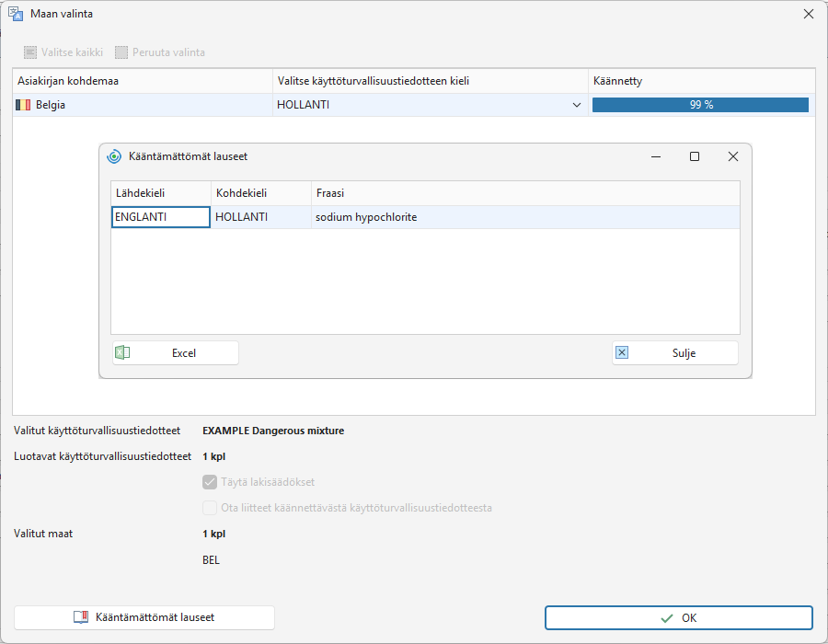828x644 pixels.
Task: Click Valitse kaikki in the toolbar
Action: point(63,52)
